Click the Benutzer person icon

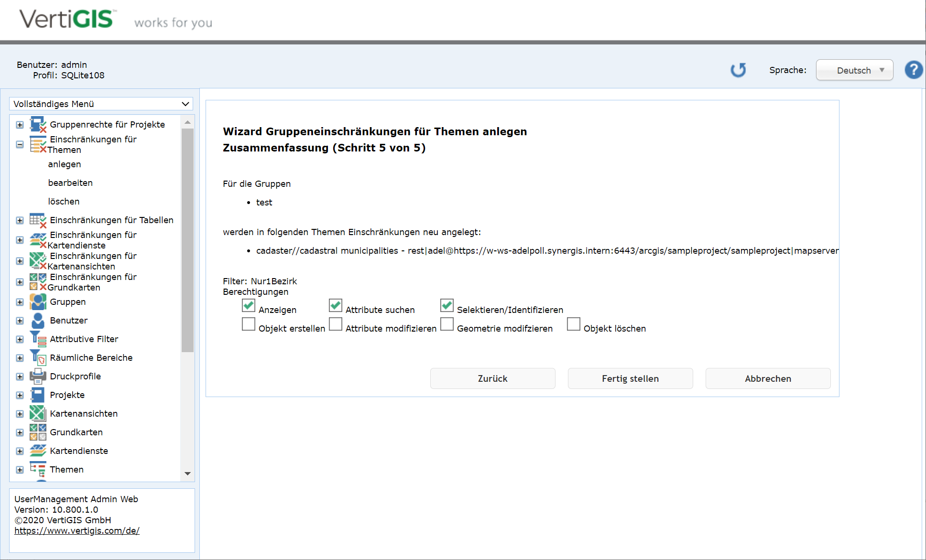38,321
